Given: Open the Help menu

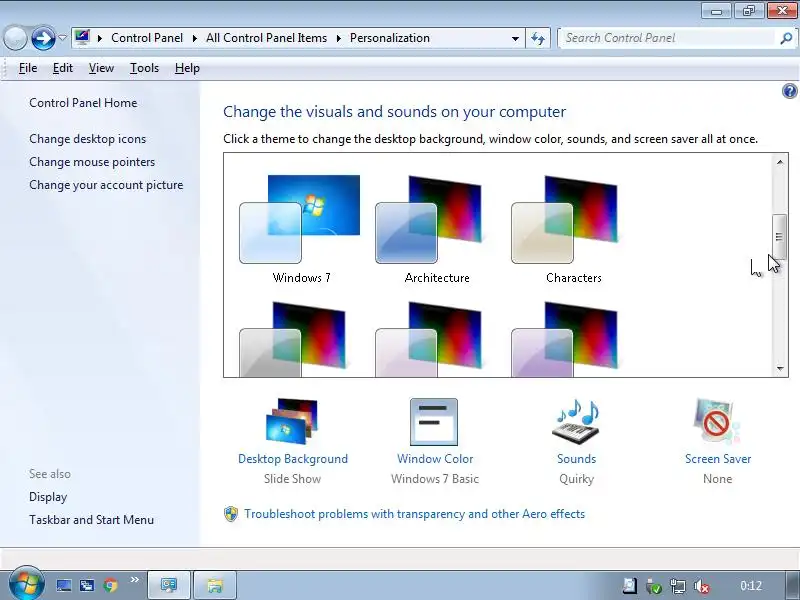Looking at the screenshot, I should coord(187,68).
